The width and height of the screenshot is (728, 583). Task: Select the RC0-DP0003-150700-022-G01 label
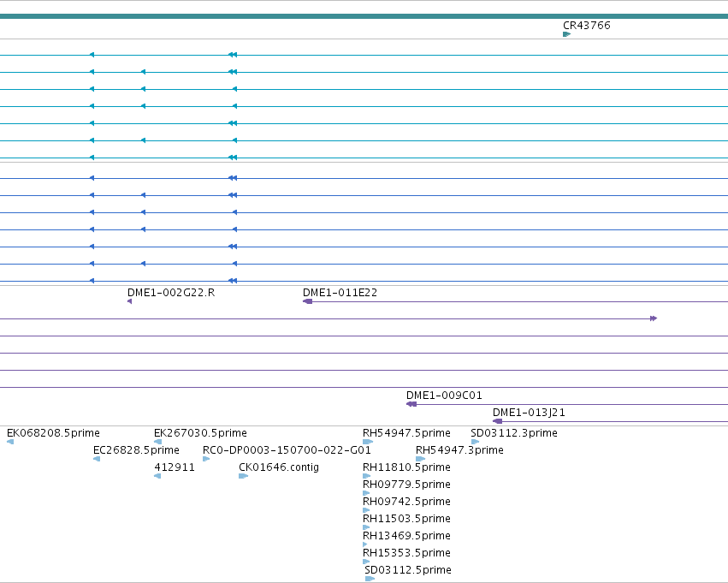pos(287,450)
